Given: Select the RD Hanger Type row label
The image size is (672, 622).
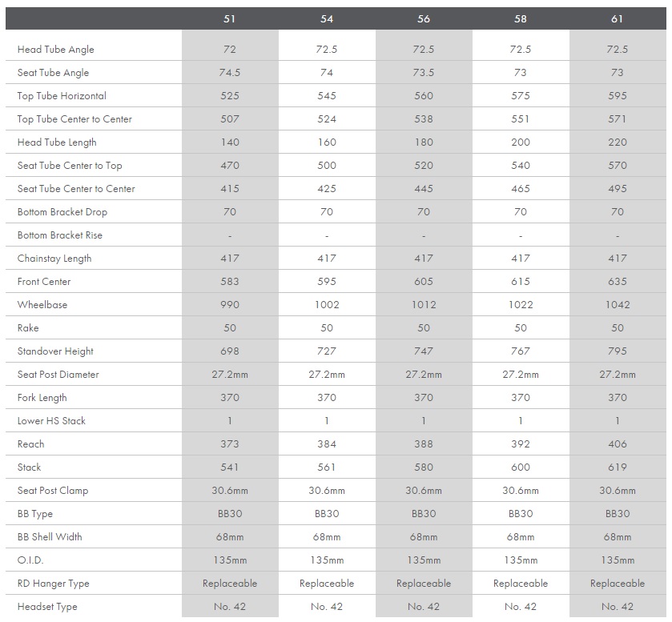Looking at the screenshot, I should coord(54,584).
